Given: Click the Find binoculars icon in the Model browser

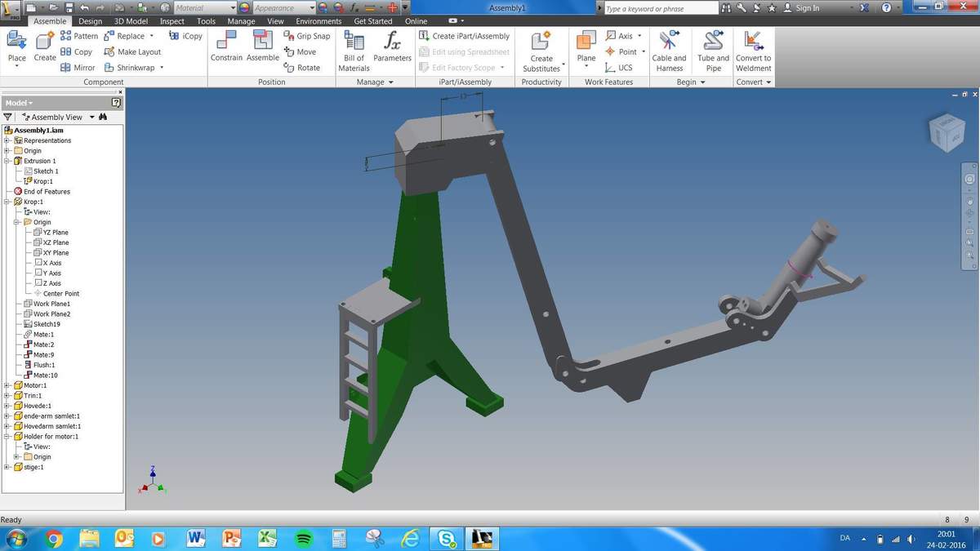Looking at the screenshot, I should point(103,117).
